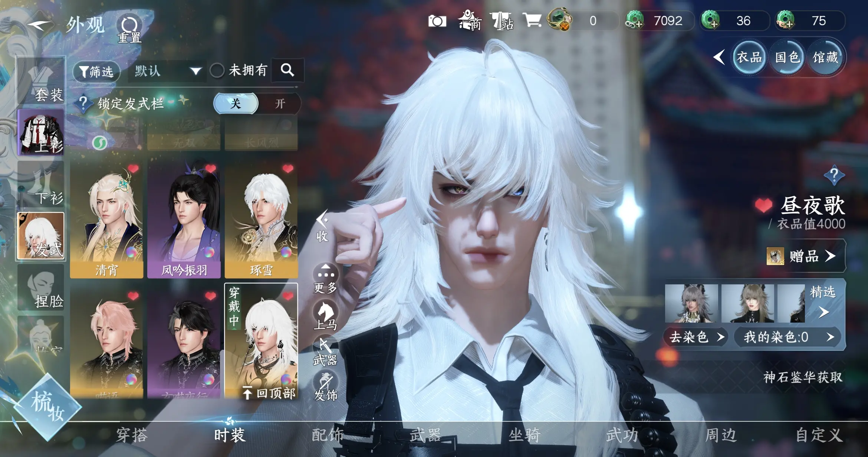Open help for 锁定发式栏
Image resolution: width=868 pixels, height=457 pixels.
[x=83, y=104]
